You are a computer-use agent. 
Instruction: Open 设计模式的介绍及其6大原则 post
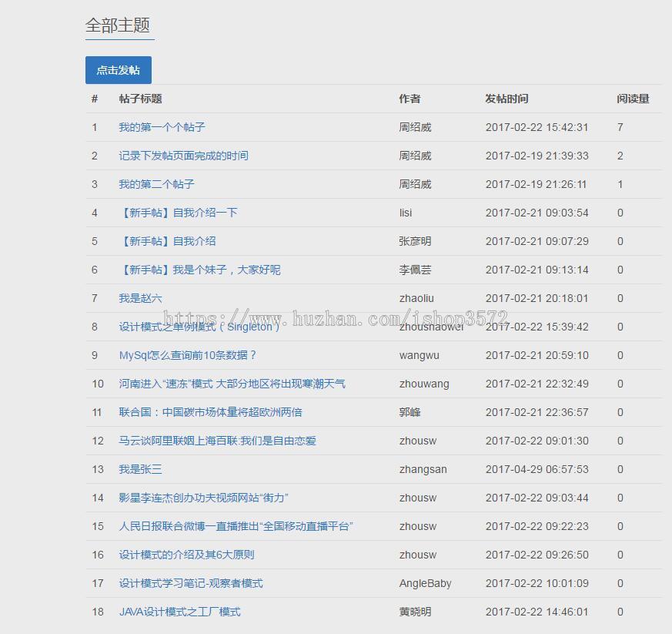pyautogui.click(x=186, y=555)
